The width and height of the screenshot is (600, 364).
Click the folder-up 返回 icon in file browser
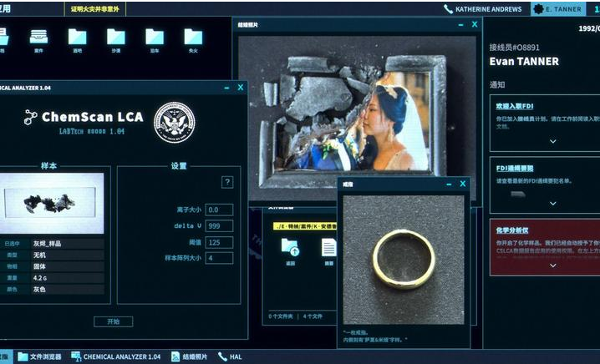[x=290, y=251]
